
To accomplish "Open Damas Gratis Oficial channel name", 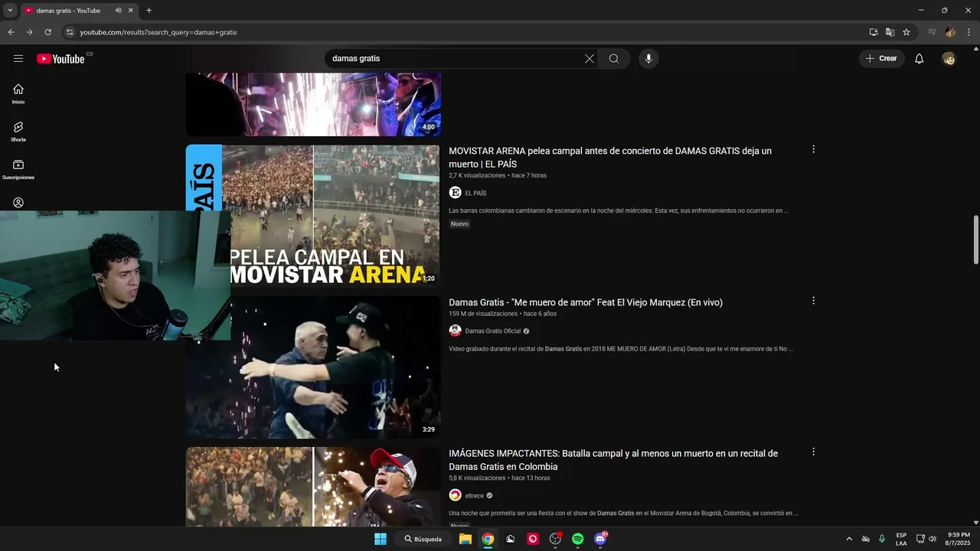I will (493, 331).
